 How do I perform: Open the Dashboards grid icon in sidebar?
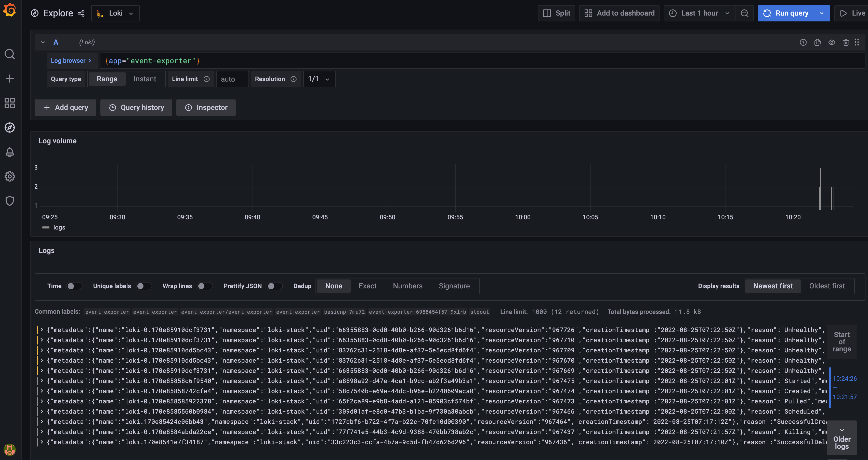[x=9, y=103]
